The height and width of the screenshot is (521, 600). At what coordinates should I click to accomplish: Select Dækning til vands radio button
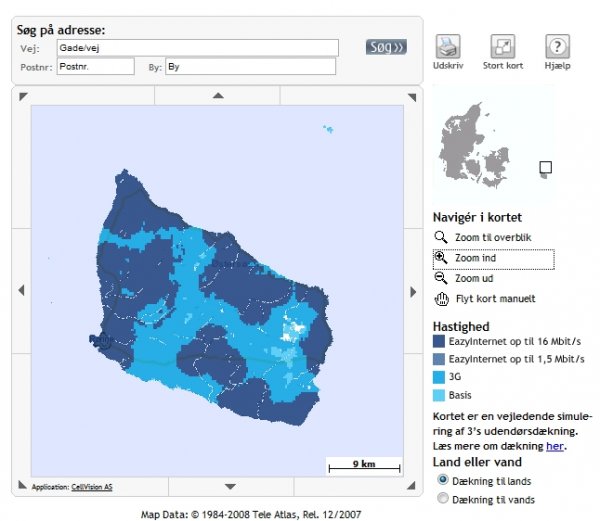pos(443,497)
